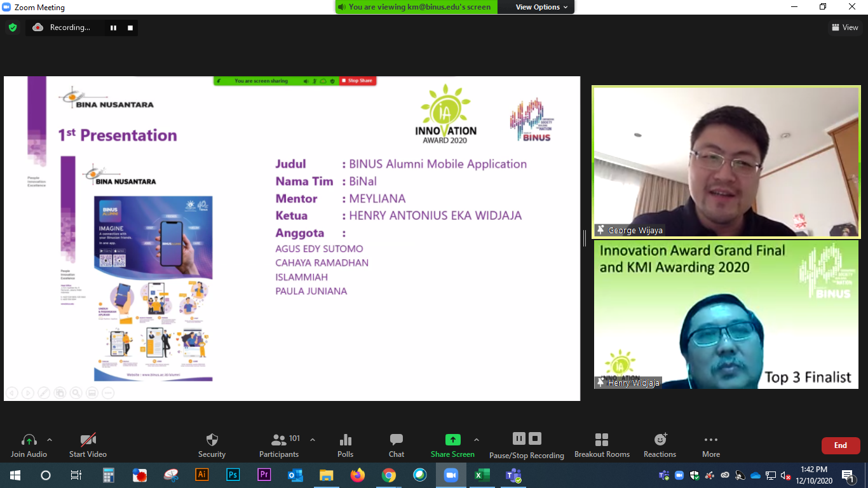The height and width of the screenshot is (488, 868).
Task: Open notification center with 1 notification
Action: (848, 475)
